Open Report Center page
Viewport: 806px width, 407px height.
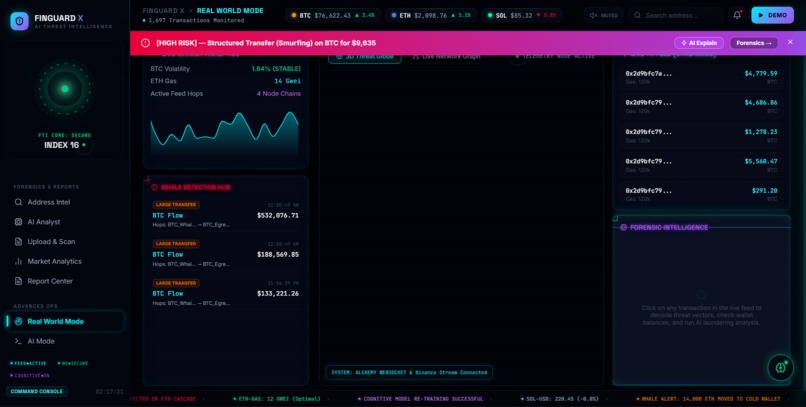pos(65,281)
